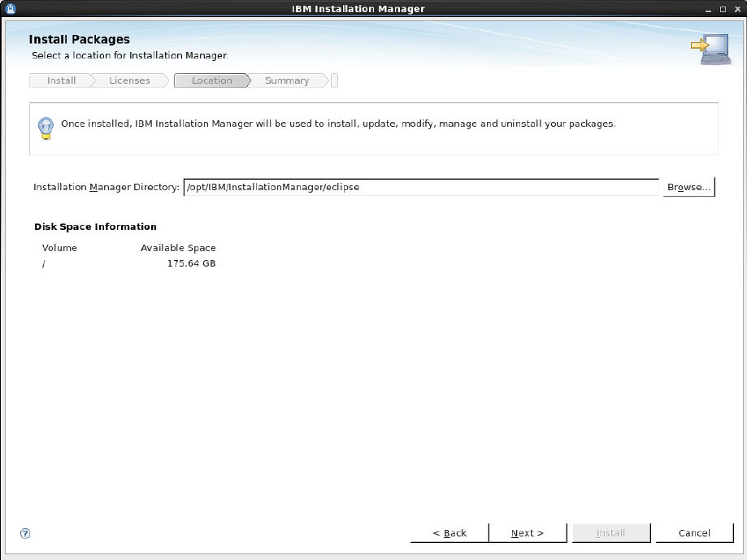This screenshot has height=560, width=747.
Task: Go to the Licenses wizard step
Action: (129, 80)
